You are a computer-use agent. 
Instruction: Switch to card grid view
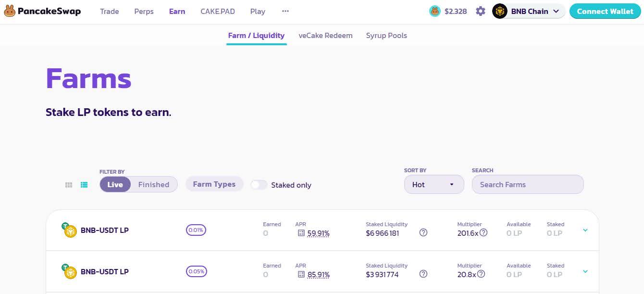coord(69,185)
